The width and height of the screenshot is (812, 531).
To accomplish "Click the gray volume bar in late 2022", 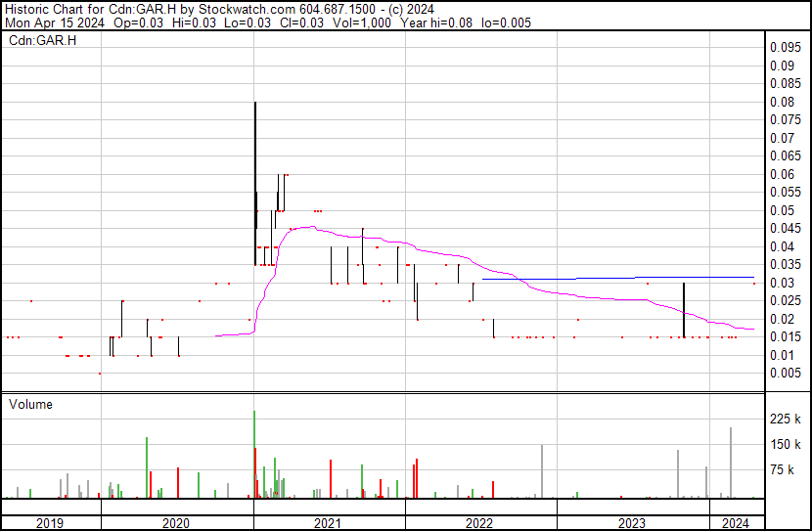I will [542, 471].
